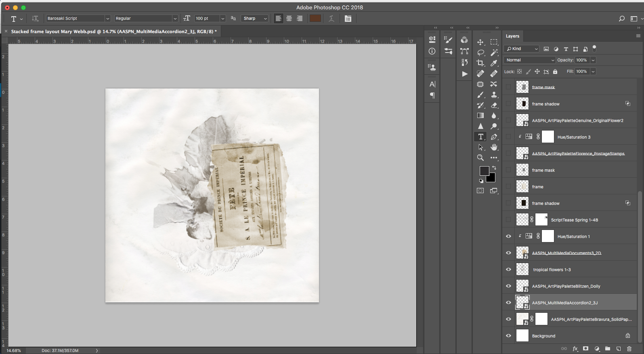The height and width of the screenshot is (354, 644).
Task: Toggle text orientation button
Action: (x=35, y=19)
